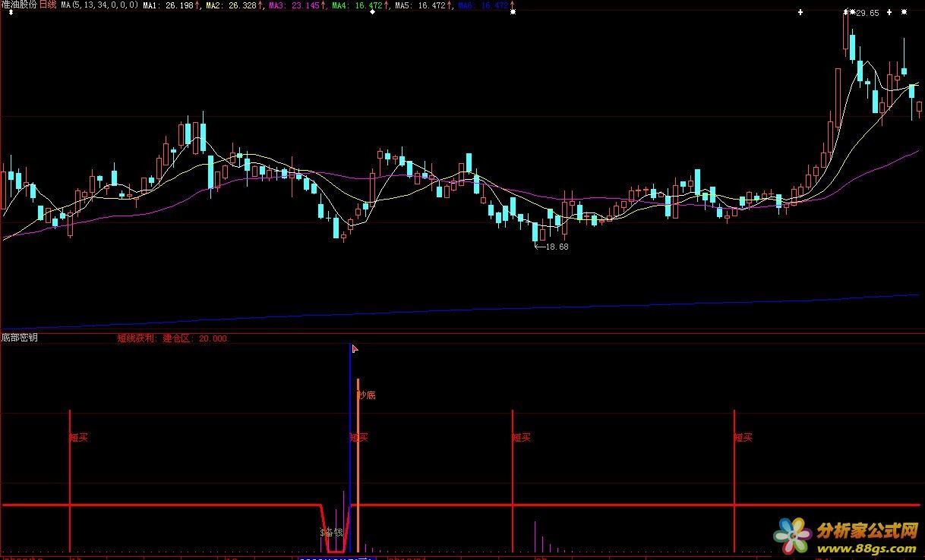Click the asterisk marker beside the 29.65 label
The image size is (925, 560).
[848, 13]
